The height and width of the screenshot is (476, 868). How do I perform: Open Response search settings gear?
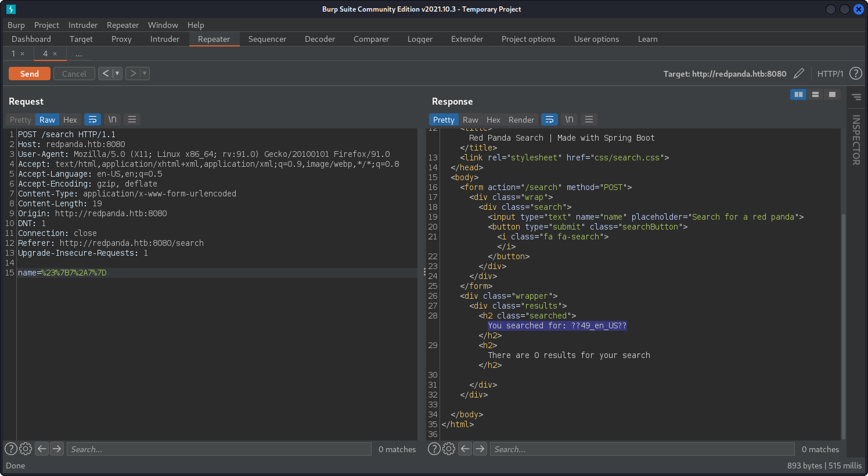click(x=449, y=449)
